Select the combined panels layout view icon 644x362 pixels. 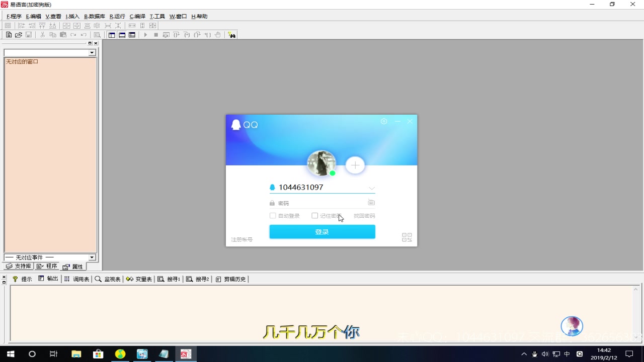(x=132, y=35)
